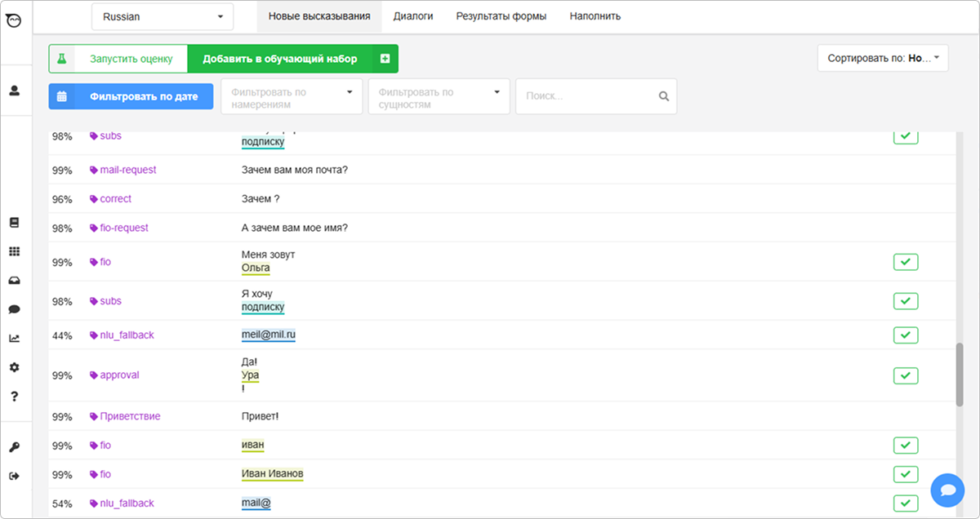The width and height of the screenshot is (980, 519).
Task: Toggle the checkmark for Иван Иванов row
Action: point(906,474)
